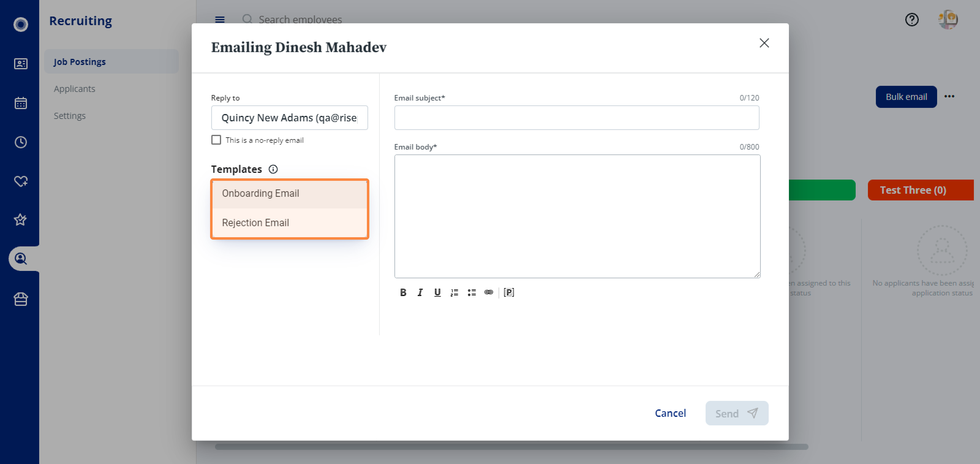Insert a placeholder with the [P] icon
Screen dimensions: 980x464
pyautogui.click(x=509, y=292)
